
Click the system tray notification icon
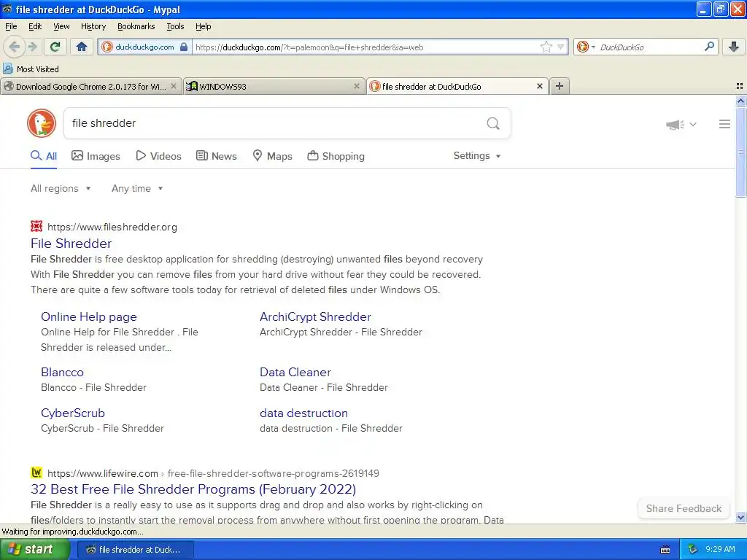point(693,549)
